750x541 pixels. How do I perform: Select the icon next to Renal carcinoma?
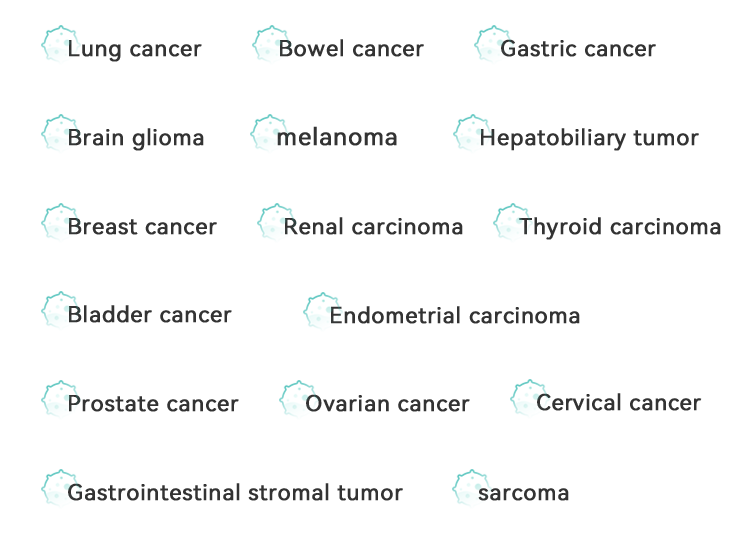pyautogui.click(x=276, y=222)
